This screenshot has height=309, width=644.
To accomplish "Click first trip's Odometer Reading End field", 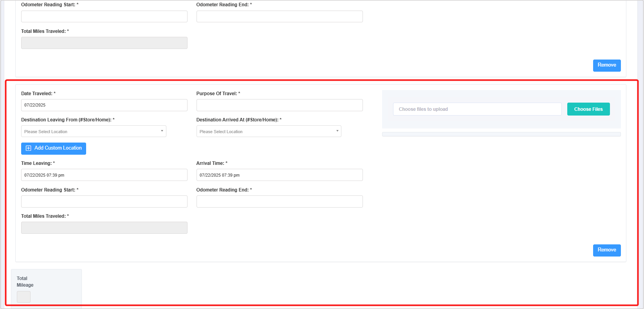I will click(x=279, y=16).
